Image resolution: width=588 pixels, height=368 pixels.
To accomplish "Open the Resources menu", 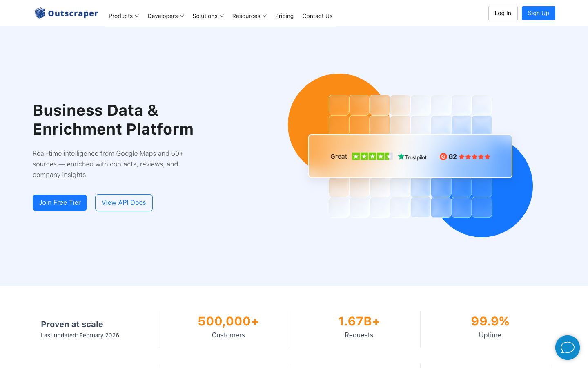I will (249, 16).
